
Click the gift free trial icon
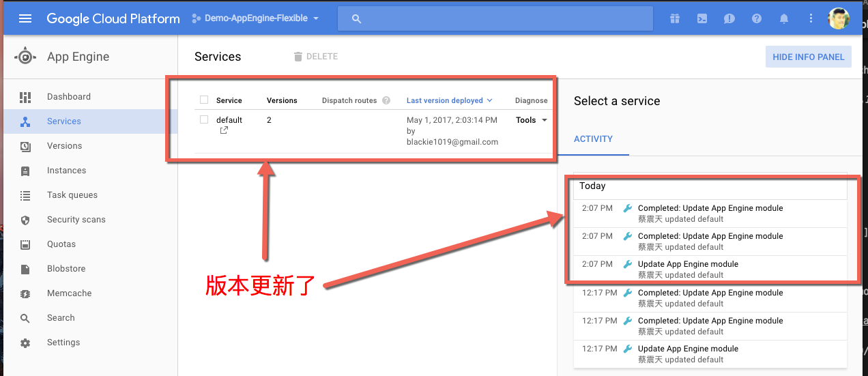tap(675, 18)
